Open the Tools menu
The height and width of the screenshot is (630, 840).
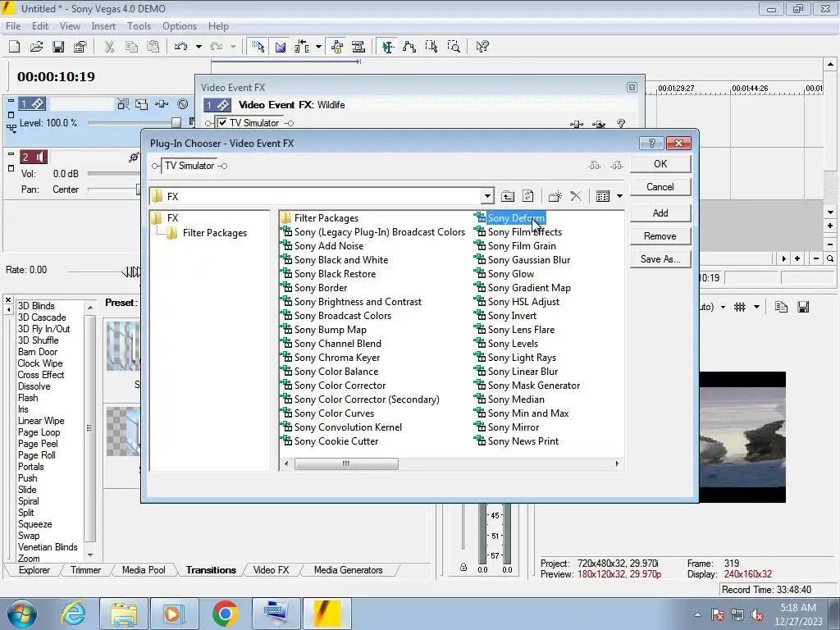tap(139, 25)
